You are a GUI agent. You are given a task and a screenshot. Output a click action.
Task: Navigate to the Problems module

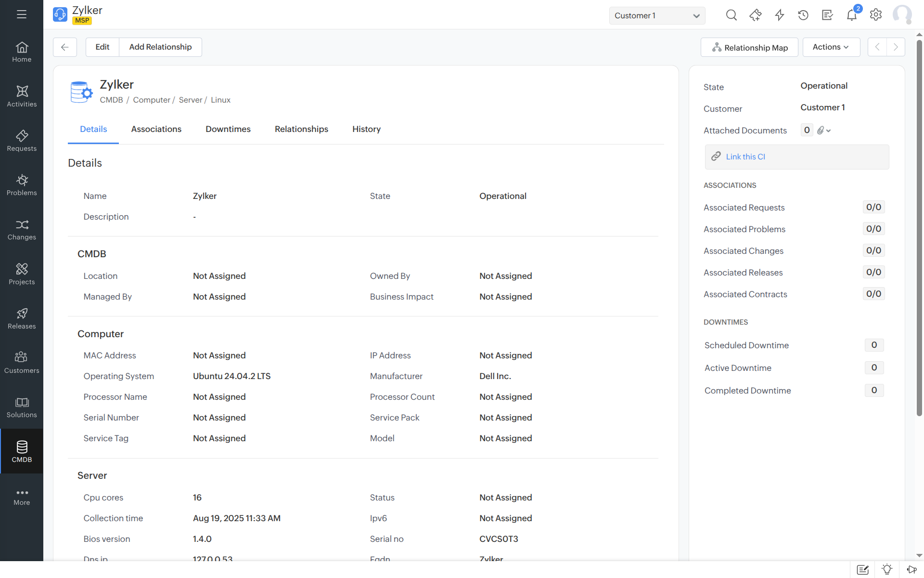tap(22, 185)
